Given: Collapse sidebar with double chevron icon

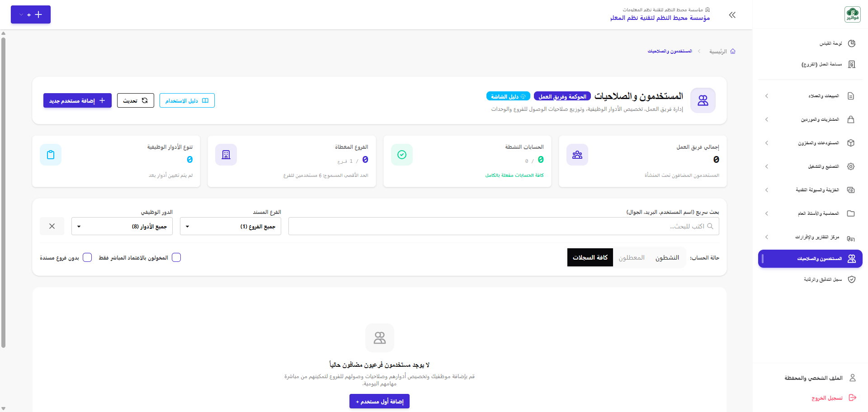Looking at the screenshot, I should click(732, 15).
